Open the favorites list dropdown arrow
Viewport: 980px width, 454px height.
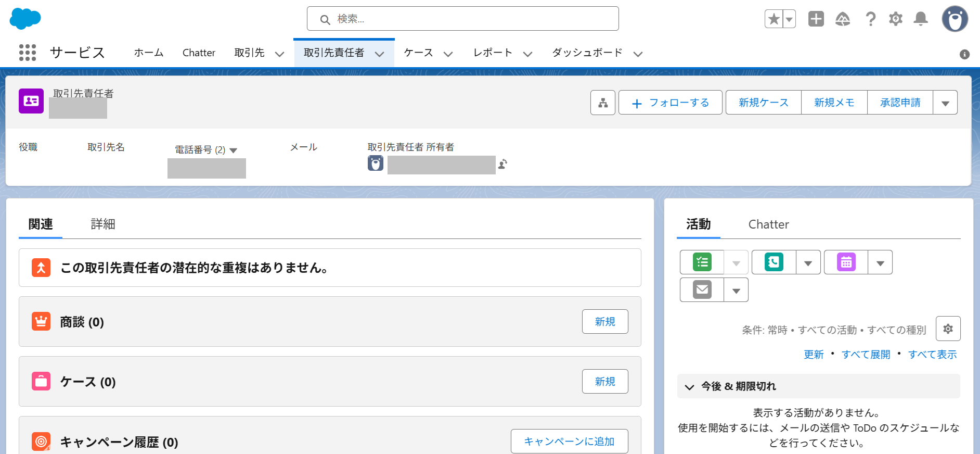click(x=789, y=19)
